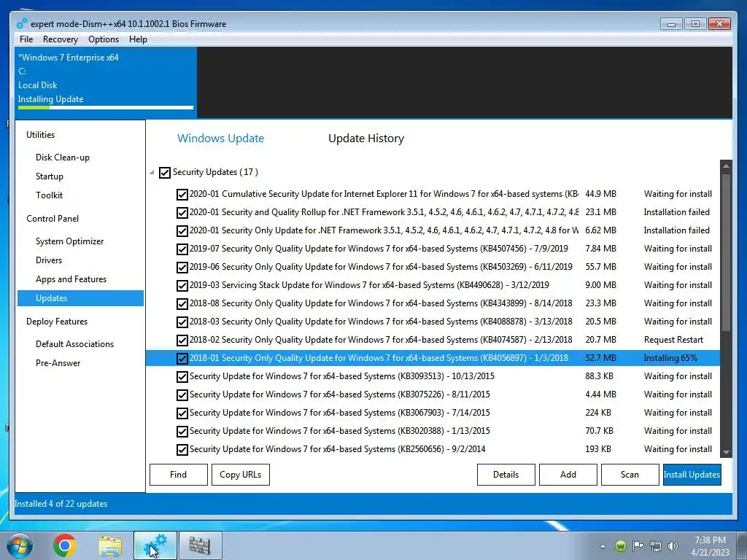Click the Dism++ gears taskbar icon

(x=155, y=545)
